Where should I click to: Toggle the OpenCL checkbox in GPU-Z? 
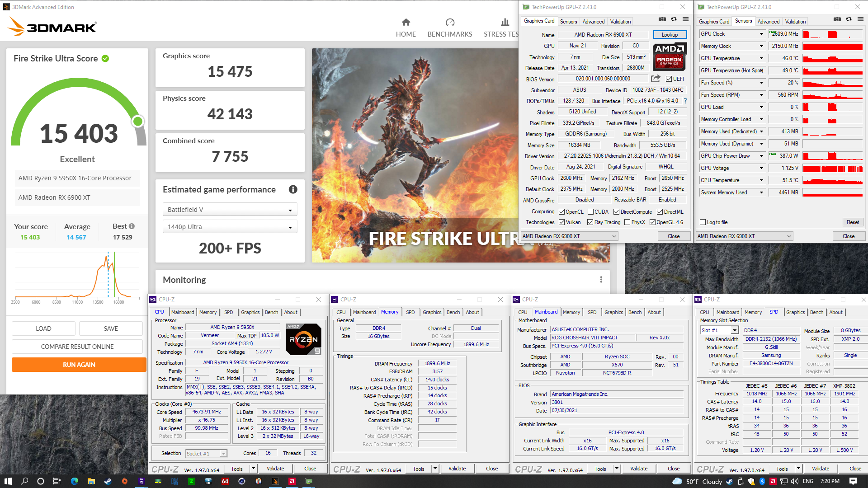tap(561, 212)
